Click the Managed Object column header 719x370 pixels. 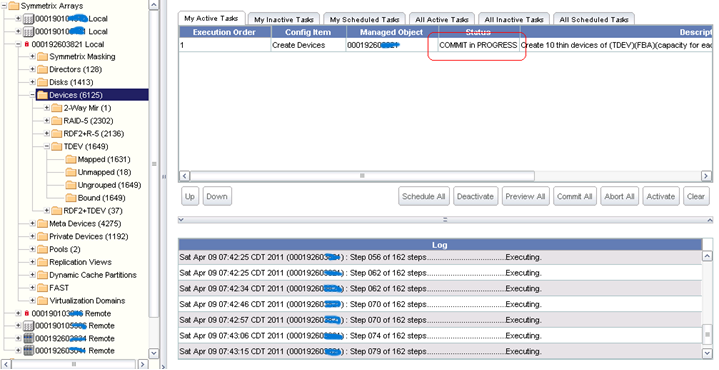point(392,32)
